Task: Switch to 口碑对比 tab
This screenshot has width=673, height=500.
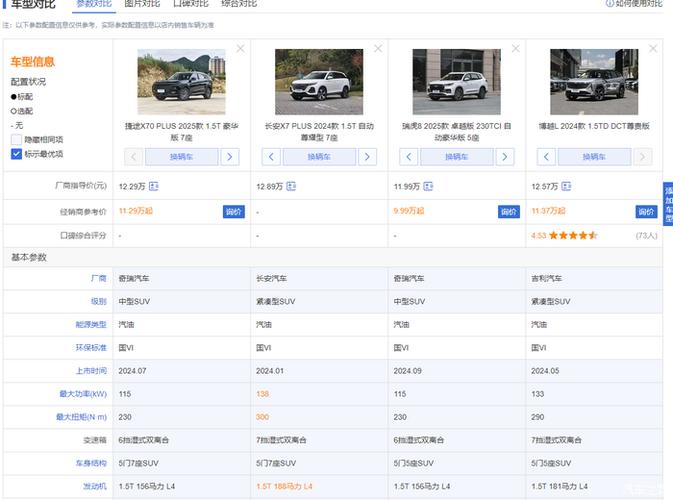Action: pyautogui.click(x=191, y=4)
